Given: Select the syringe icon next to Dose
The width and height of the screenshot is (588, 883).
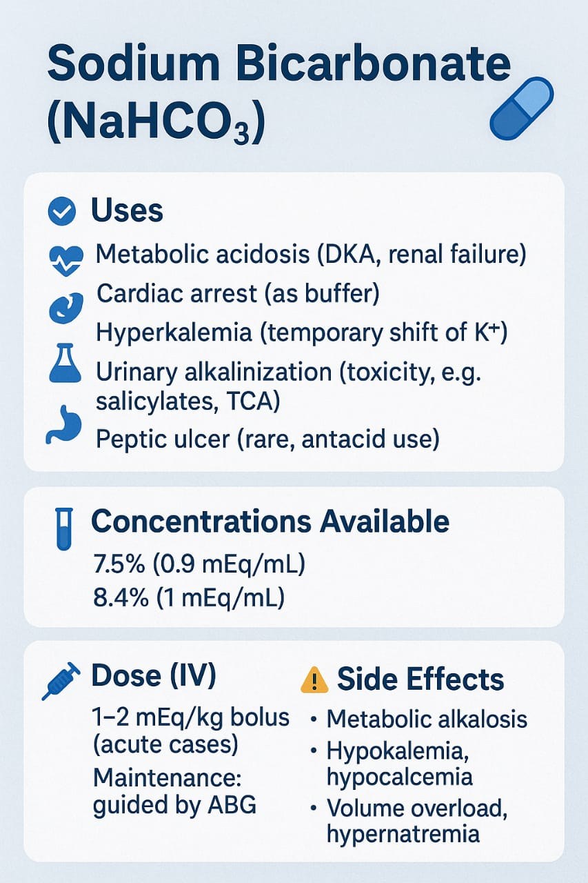Looking at the screenshot, I should click(61, 680).
